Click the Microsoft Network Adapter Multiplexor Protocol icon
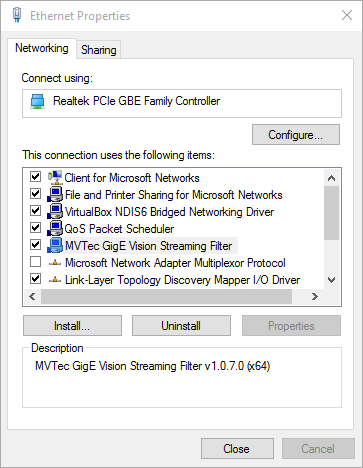The image size is (363, 468). [55, 263]
